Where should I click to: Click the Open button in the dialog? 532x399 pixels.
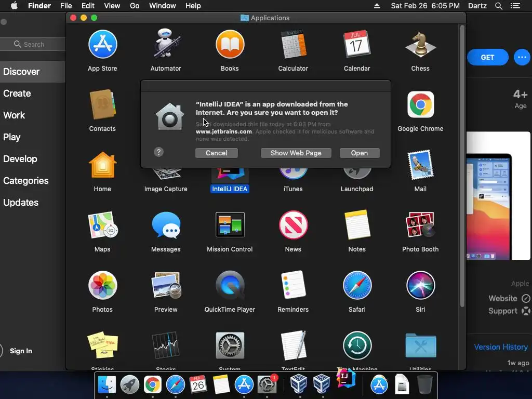pyautogui.click(x=360, y=153)
